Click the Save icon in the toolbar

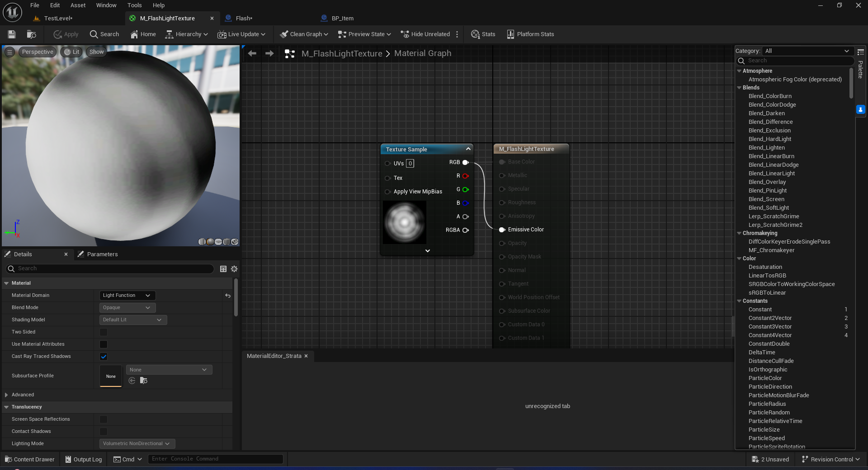12,34
